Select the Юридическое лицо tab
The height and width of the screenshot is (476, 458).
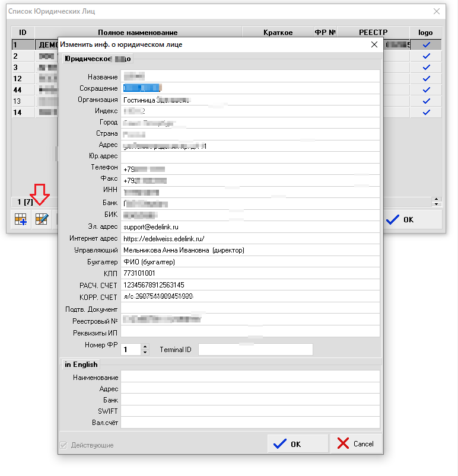click(x=97, y=59)
